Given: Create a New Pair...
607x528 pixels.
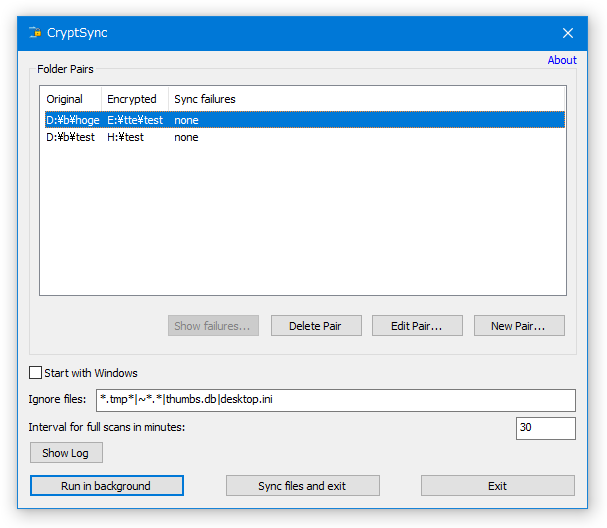Looking at the screenshot, I should coord(519,326).
